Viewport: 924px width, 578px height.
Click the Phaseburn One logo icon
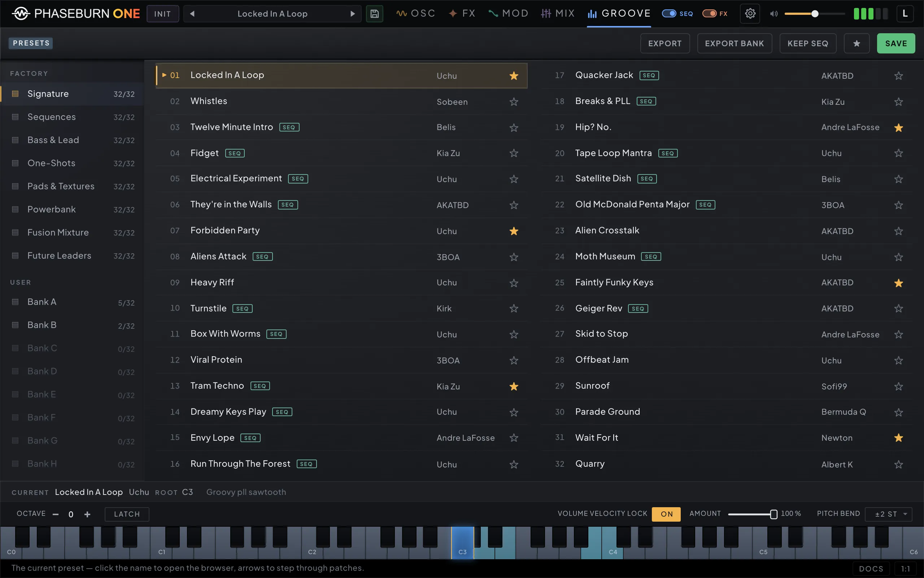click(x=21, y=14)
